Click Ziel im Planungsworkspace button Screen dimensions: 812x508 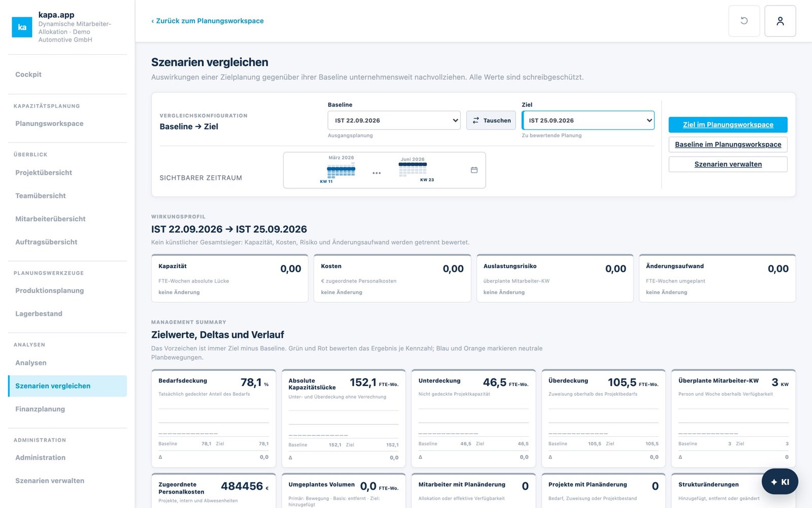pyautogui.click(x=728, y=124)
